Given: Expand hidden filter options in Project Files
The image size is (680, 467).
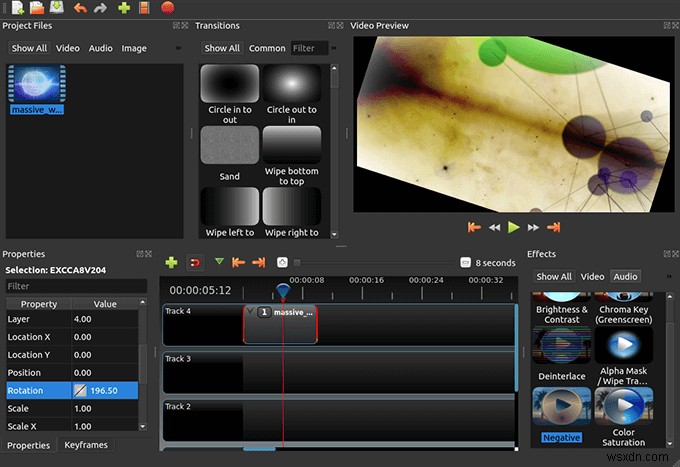Looking at the screenshot, I should click(x=179, y=47).
